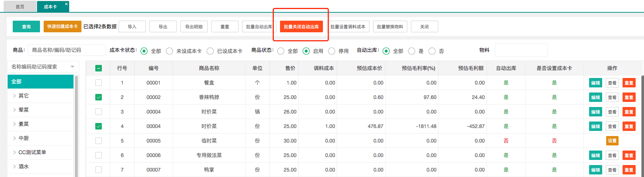Viewport: 644px width, 177px height.
Task: Select 全部 in the category tree
Action: pyautogui.click(x=40, y=82)
